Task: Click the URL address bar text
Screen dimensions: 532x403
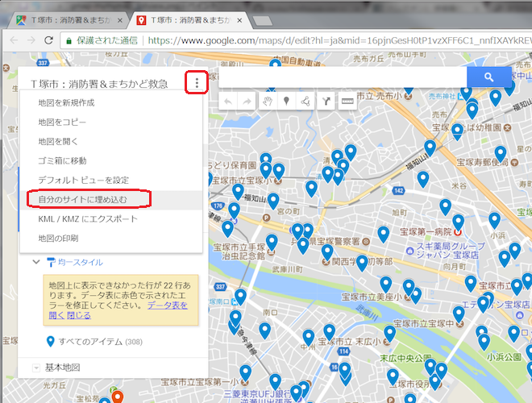Action: (339, 41)
